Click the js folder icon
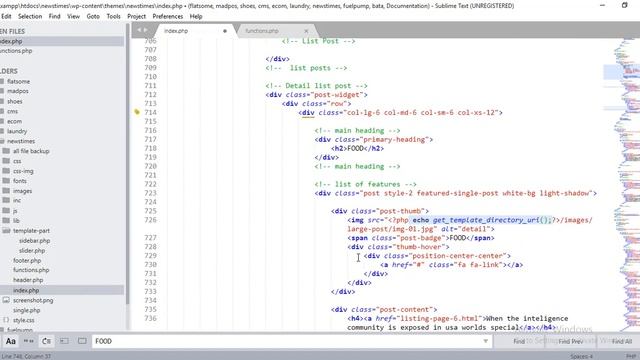Screen dimensions: 640x360 point(6,211)
